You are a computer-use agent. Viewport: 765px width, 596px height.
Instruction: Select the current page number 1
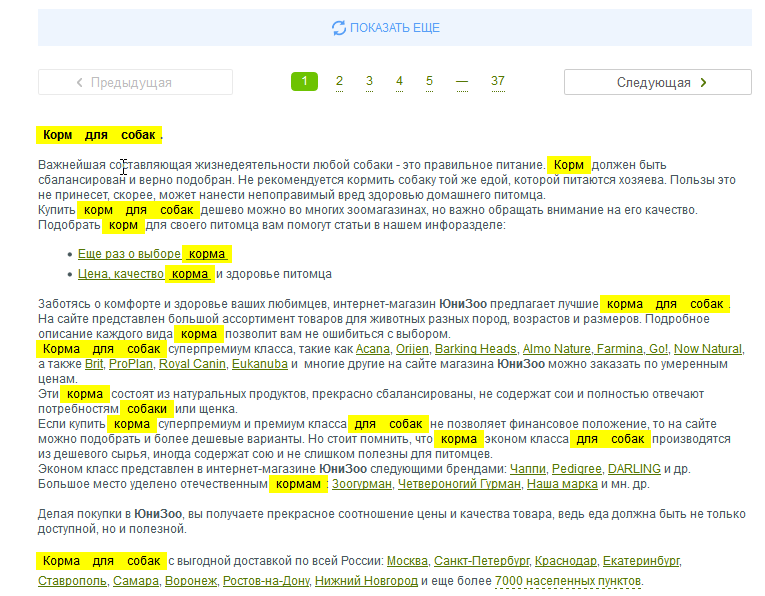304,81
